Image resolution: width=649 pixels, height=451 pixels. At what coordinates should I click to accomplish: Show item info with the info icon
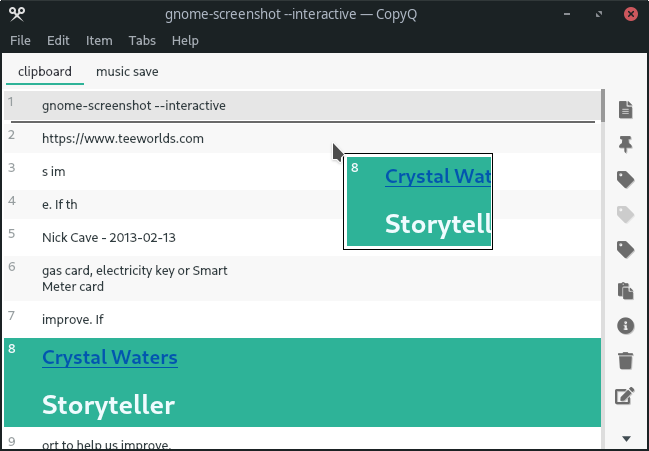(625, 326)
